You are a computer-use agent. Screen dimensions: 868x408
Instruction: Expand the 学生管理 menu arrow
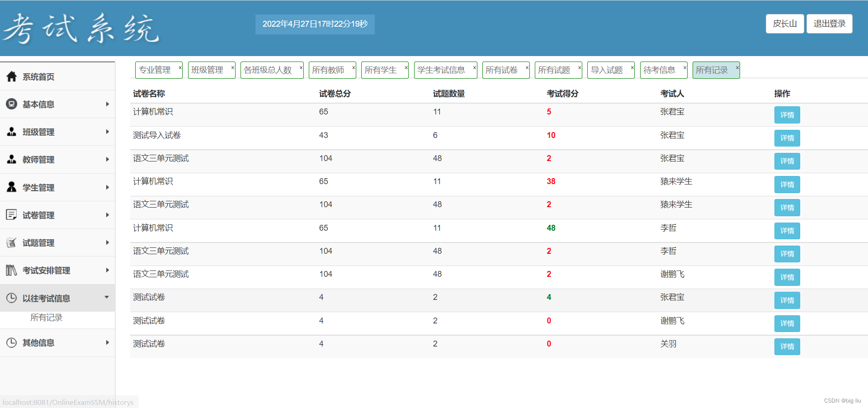[x=107, y=187]
